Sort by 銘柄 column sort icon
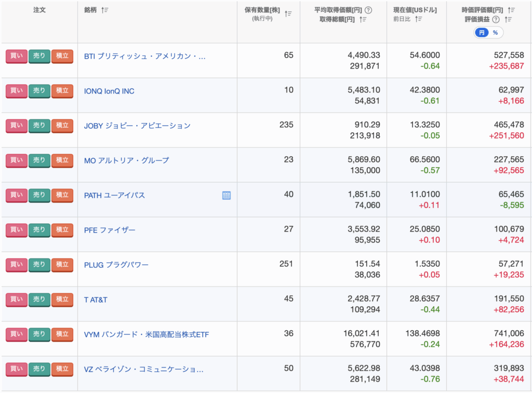This screenshot has height=393, width=532. click(x=104, y=10)
